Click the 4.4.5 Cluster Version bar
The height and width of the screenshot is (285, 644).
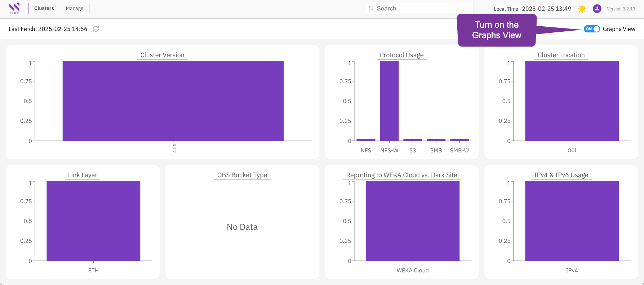tap(173, 101)
